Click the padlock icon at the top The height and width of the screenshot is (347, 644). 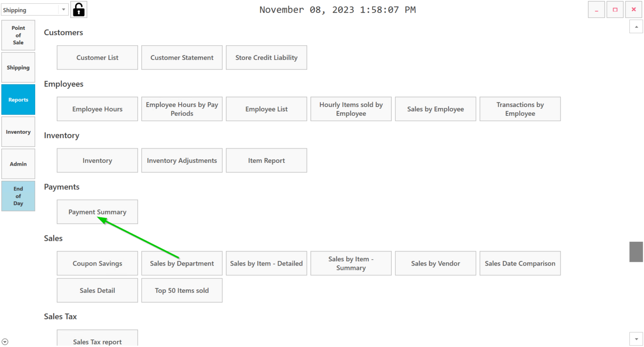coord(79,9)
